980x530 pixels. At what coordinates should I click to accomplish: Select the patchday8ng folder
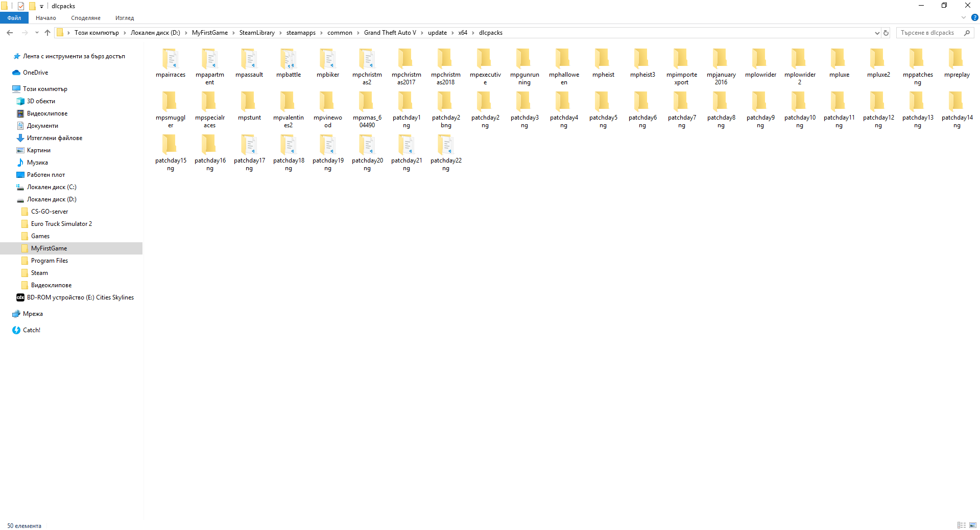coord(721,110)
